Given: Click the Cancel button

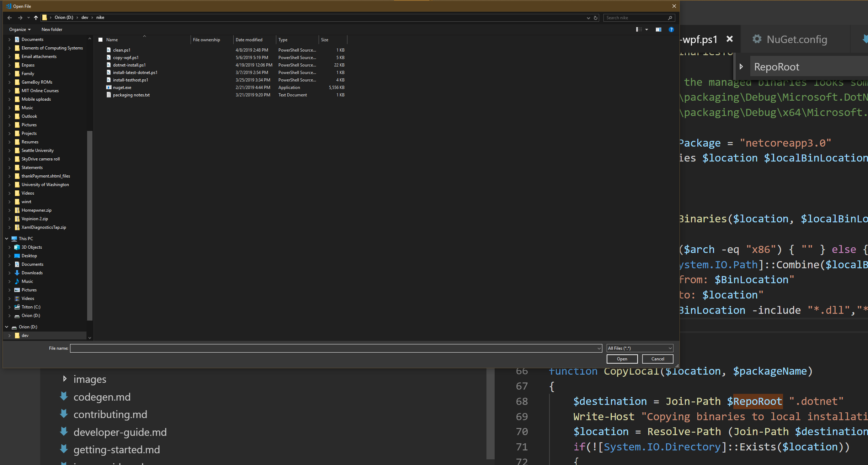Looking at the screenshot, I should [657, 359].
